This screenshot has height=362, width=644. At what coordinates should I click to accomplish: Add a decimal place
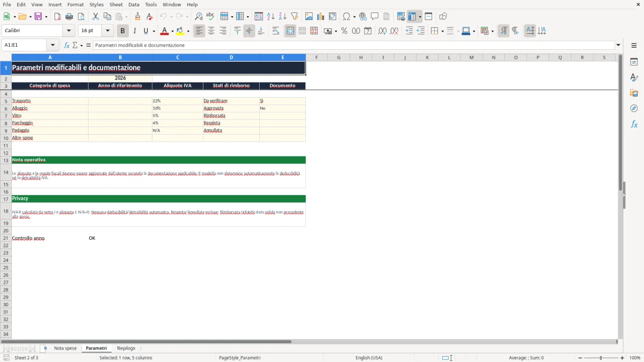(382, 31)
